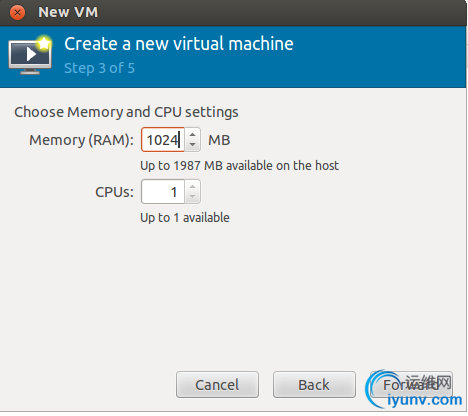Image resolution: width=468 pixels, height=416 pixels.
Task: Focus the Memory (RAM) input field
Action: click(x=163, y=140)
